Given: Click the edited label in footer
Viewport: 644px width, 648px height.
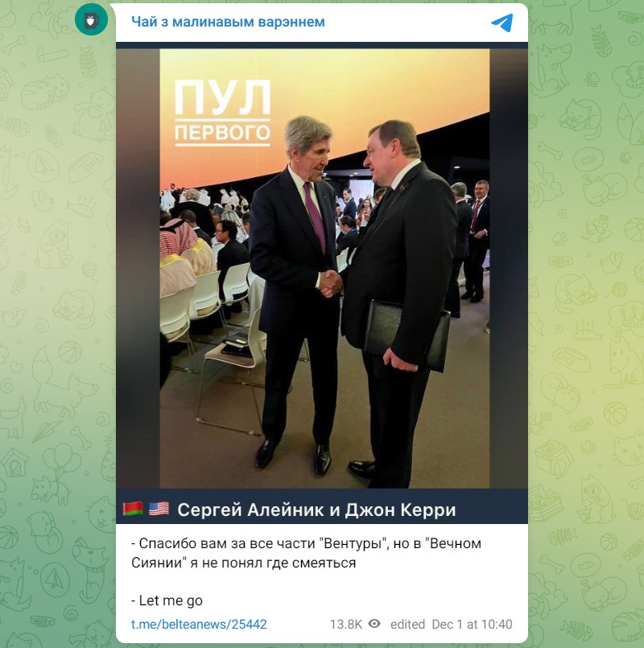Looking at the screenshot, I should tap(407, 624).
